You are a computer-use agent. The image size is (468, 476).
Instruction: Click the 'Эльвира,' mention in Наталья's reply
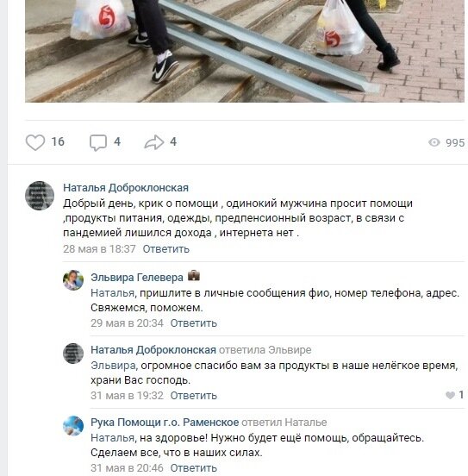pyautogui.click(x=114, y=366)
